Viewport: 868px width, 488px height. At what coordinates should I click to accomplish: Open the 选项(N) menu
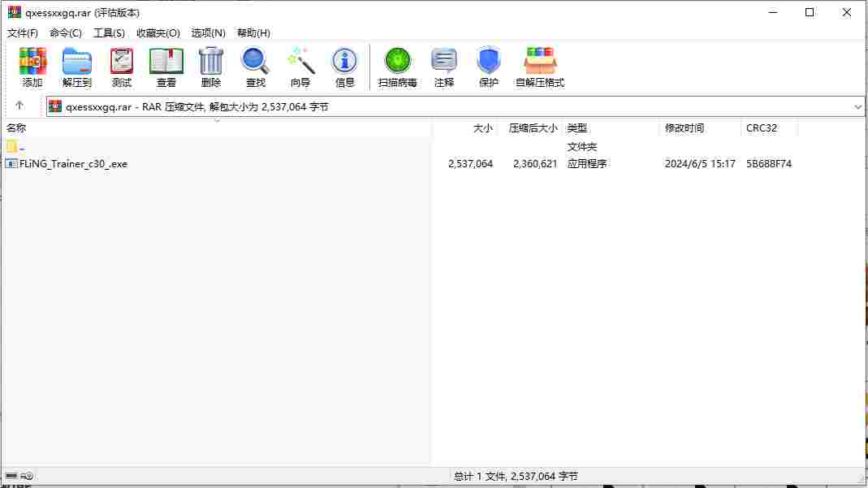[208, 32]
